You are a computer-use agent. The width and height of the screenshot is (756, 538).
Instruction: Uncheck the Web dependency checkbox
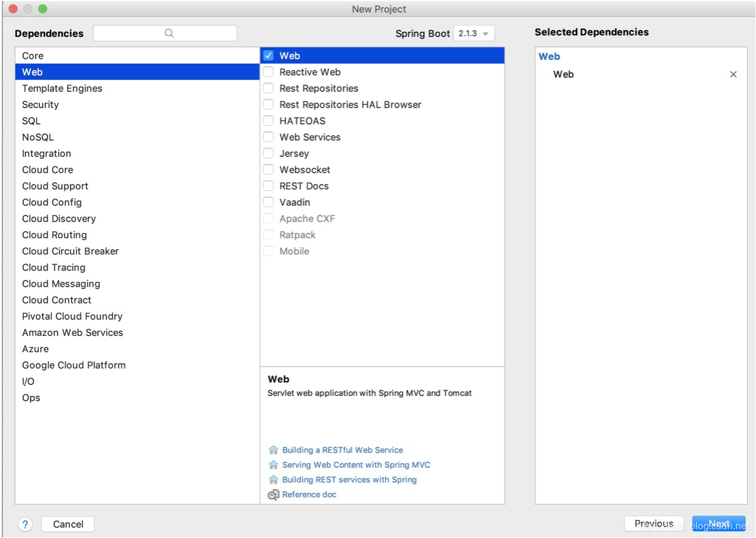click(268, 56)
